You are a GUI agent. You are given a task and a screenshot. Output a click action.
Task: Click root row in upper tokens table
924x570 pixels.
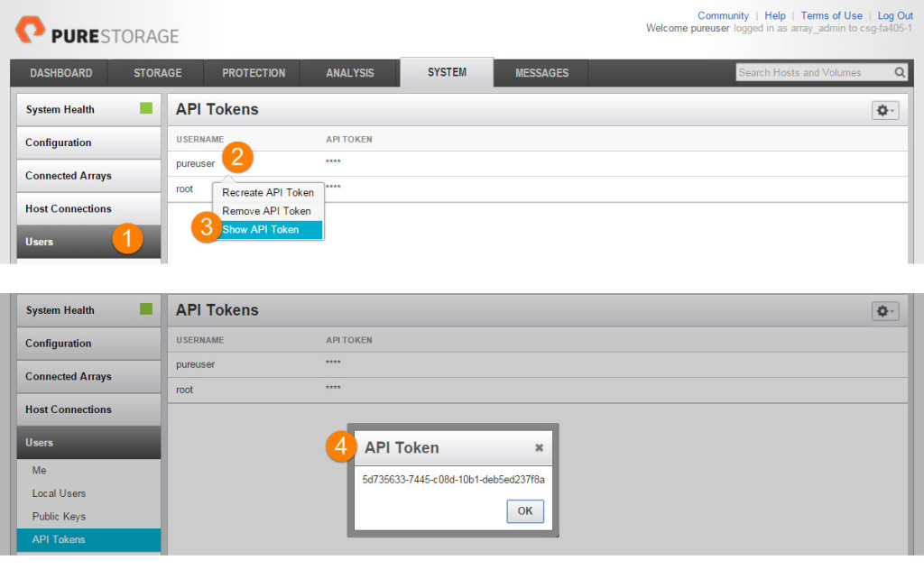coord(538,189)
